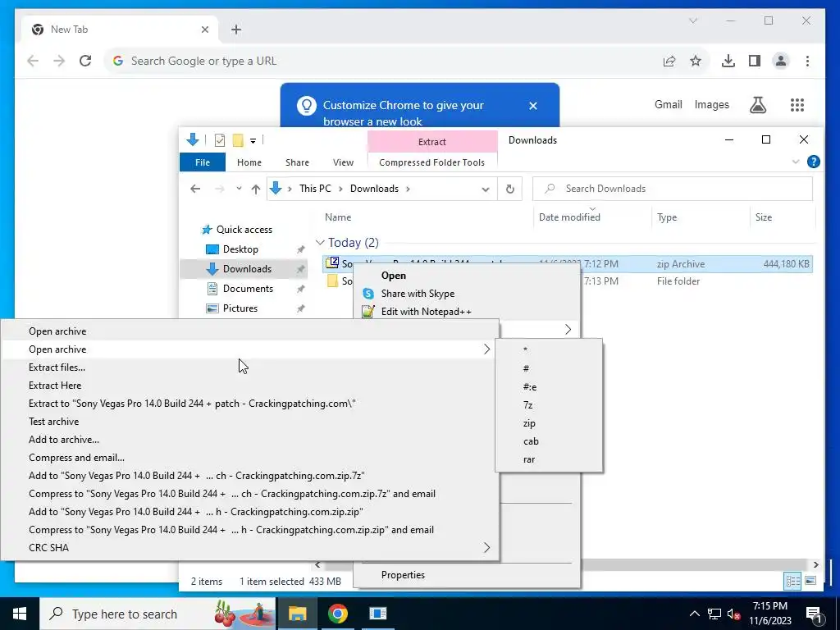Click Test archive
The width and height of the screenshot is (840, 630).
249,422
